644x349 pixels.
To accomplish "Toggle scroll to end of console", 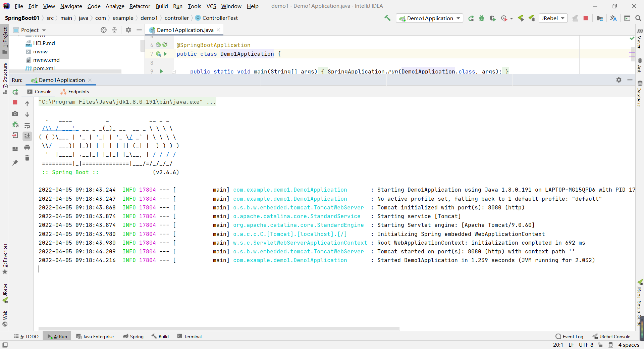I will click(x=27, y=136).
